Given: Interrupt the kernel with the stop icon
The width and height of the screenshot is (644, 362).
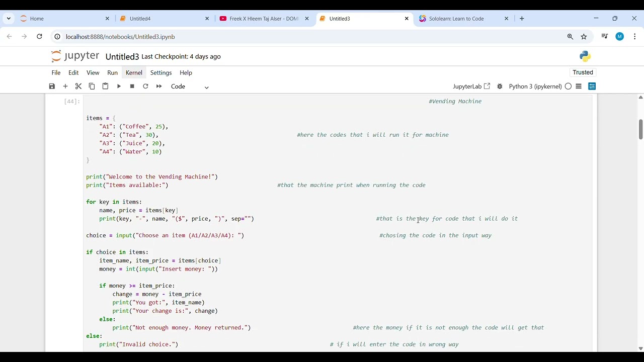Looking at the screenshot, I should (132, 86).
